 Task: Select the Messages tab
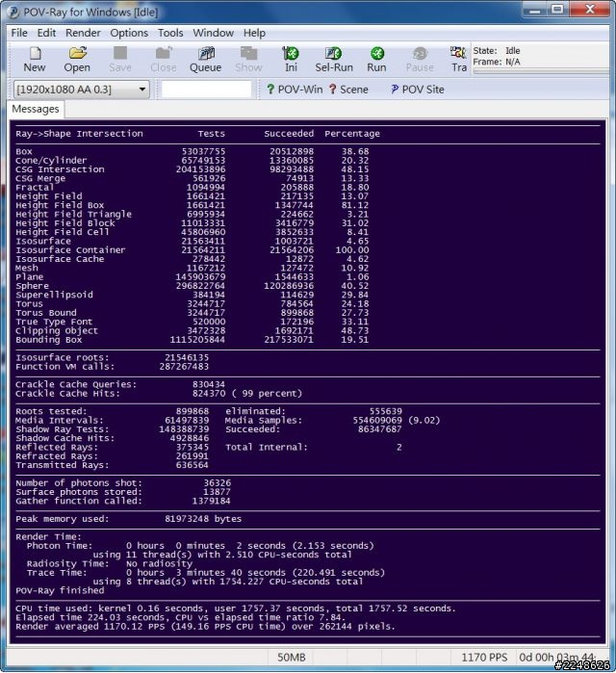pyautogui.click(x=36, y=109)
